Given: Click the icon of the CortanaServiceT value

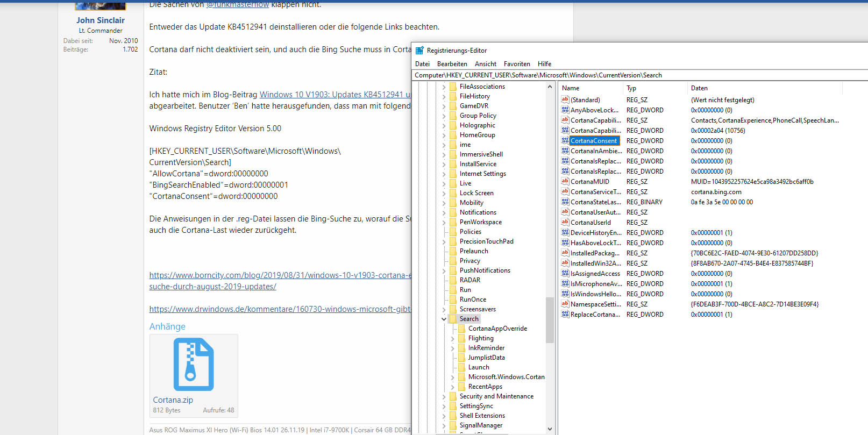Looking at the screenshot, I should 565,191.
